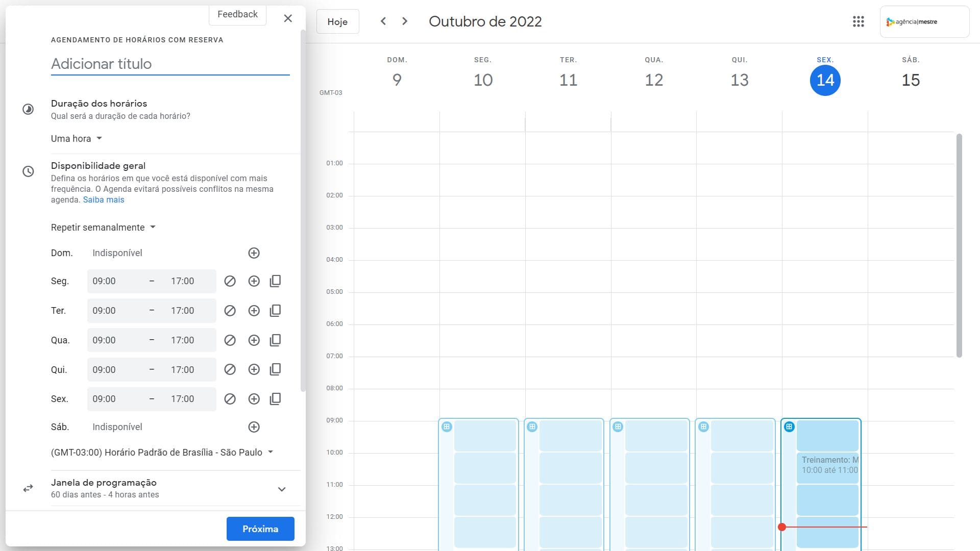Image resolution: width=980 pixels, height=551 pixels.
Task: Open the Uma hora duration dropdown
Action: coord(77,139)
